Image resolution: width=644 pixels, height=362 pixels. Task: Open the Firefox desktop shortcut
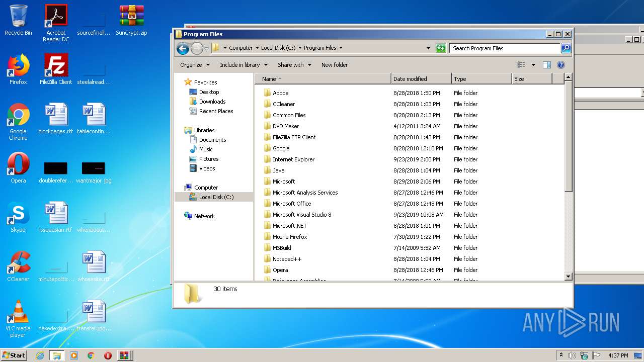pyautogui.click(x=18, y=69)
